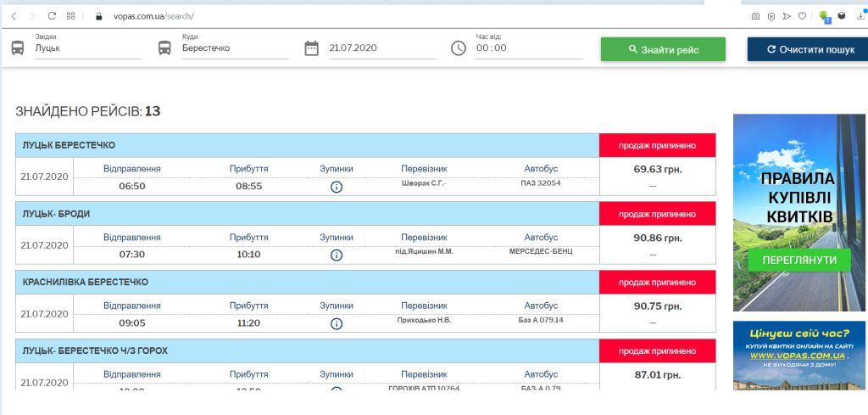Show stops info for the 07:30 trip

(x=337, y=255)
